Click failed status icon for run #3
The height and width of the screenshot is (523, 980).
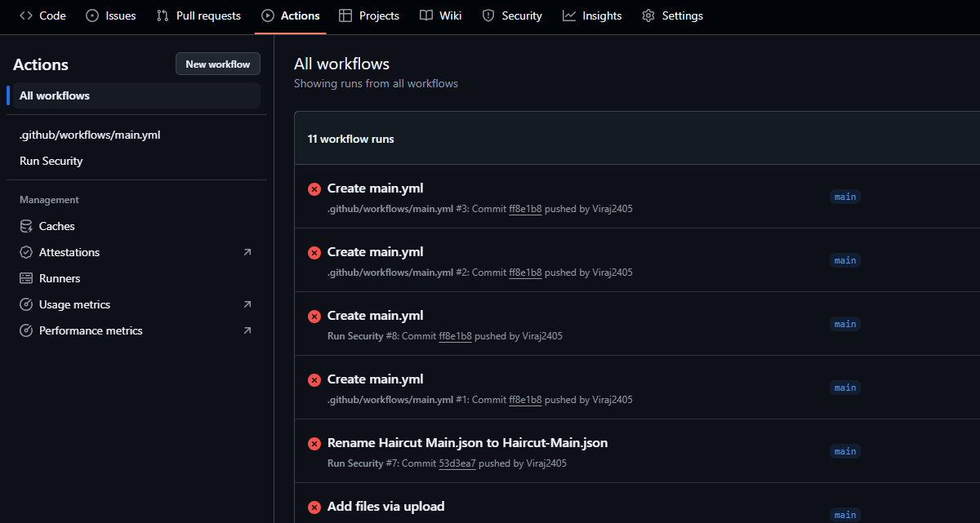click(x=314, y=189)
